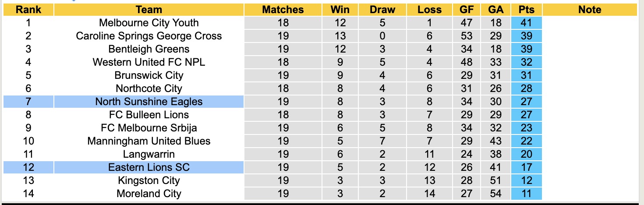Screen dimensions: 644x205
Task: Click the Melbourne City Youth team name
Action: (149, 23)
